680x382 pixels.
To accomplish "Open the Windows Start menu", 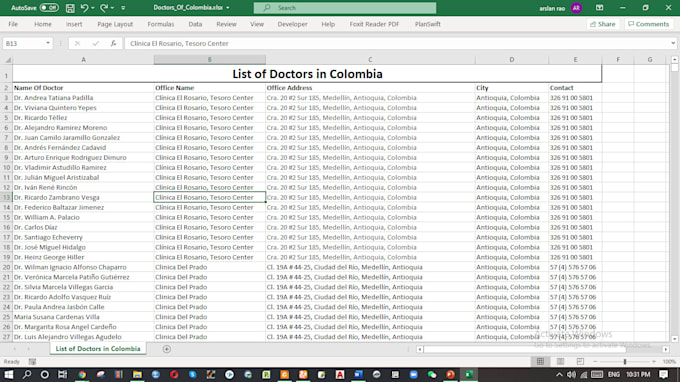I will click(8, 375).
